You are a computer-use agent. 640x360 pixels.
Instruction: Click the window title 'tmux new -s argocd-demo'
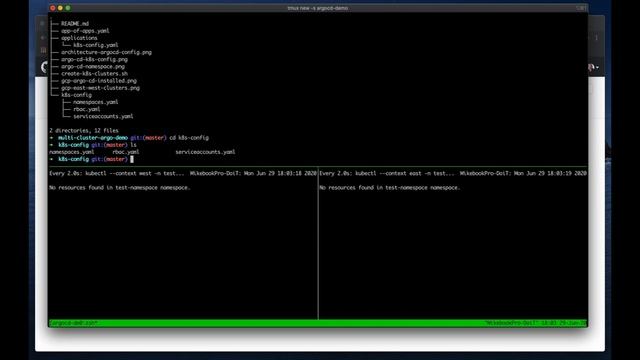[x=318, y=8]
